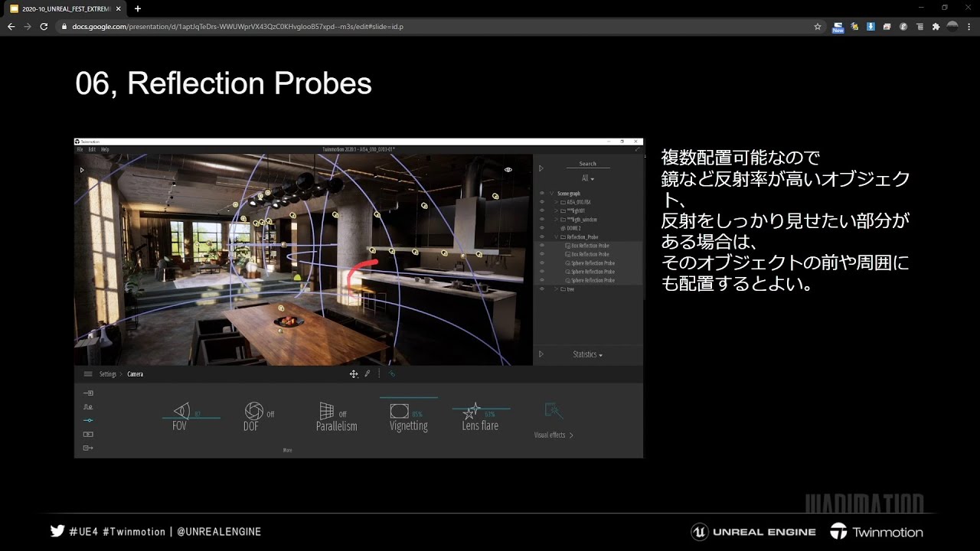Click the FOV slider bar
The image size is (980, 551).
point(191,418)
